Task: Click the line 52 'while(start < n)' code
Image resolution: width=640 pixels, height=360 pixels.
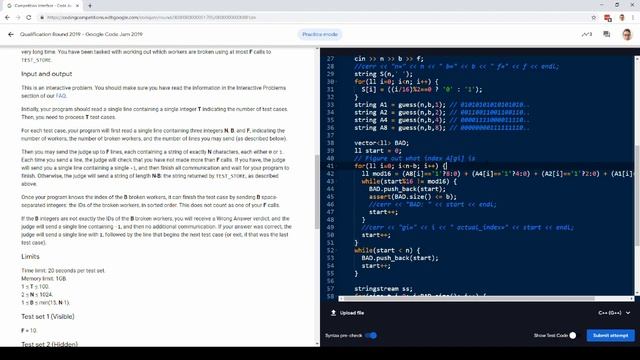Action: point(387,251)
